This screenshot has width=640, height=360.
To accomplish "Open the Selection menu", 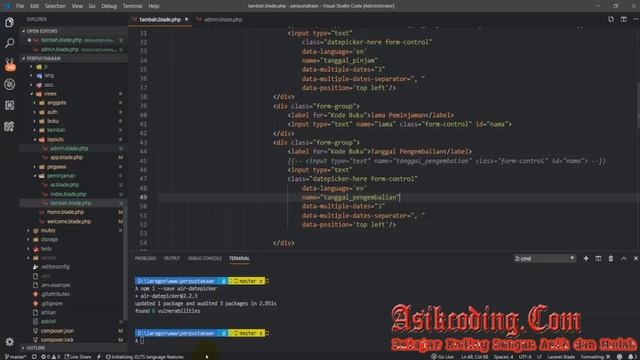I will (x=55, y=6).
